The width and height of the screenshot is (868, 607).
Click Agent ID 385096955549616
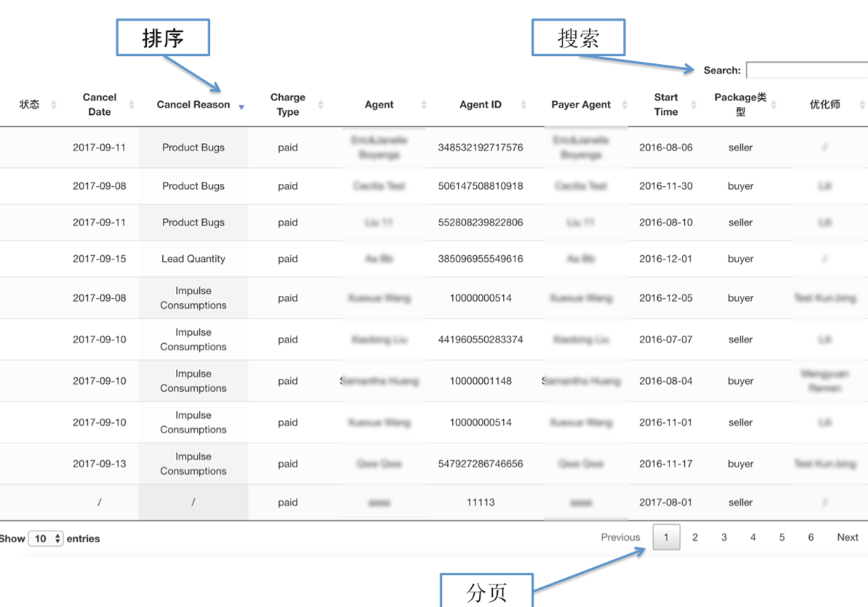point(481,259)
